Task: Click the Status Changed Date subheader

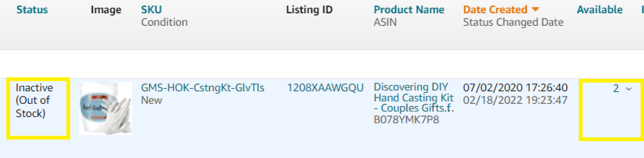Action: click(513, 23)
